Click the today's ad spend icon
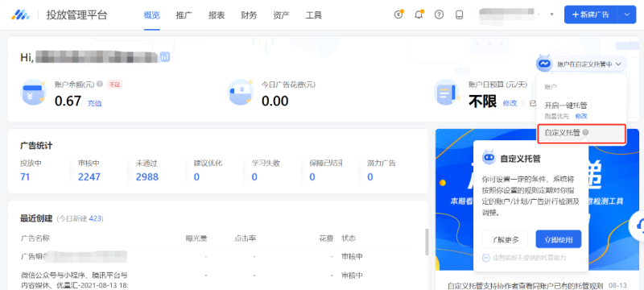Viewport: 644px width, 290px height. click(x=241, y=93)
